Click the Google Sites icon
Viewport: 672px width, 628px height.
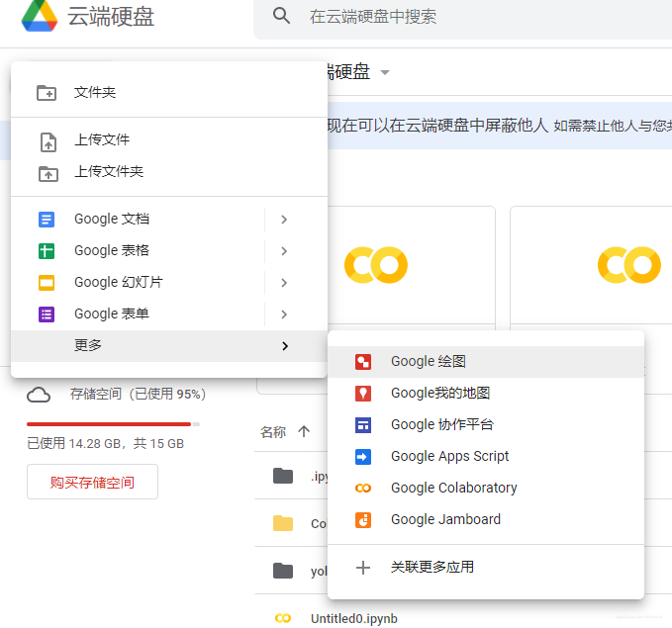[x=363, y=425]
